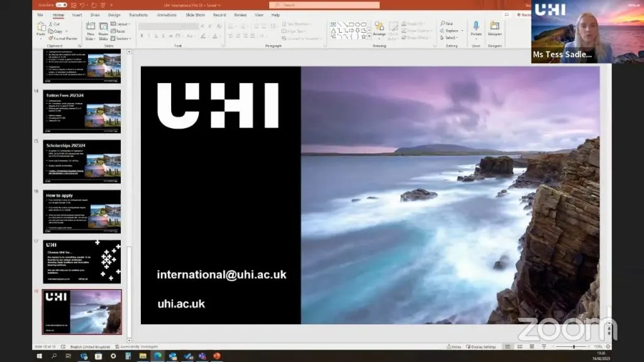
Task: Open the Align Text dropdown
Action: [x=294, y=31]
